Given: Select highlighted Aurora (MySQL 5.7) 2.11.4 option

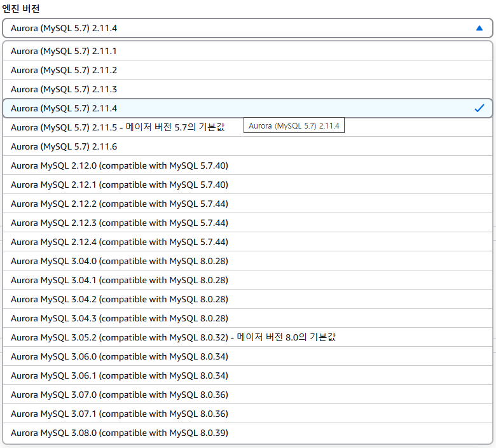Looking at the screenshot, I should pos(247,108).
